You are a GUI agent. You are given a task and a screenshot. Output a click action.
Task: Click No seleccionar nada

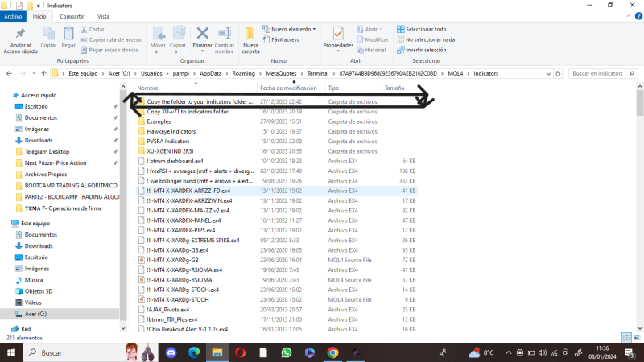(x=426, y=39)
